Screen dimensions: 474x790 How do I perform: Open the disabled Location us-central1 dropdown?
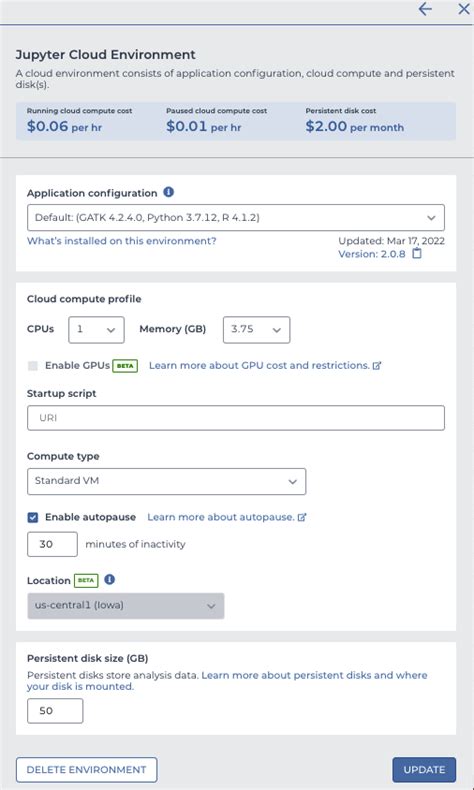tap(125, 606)
